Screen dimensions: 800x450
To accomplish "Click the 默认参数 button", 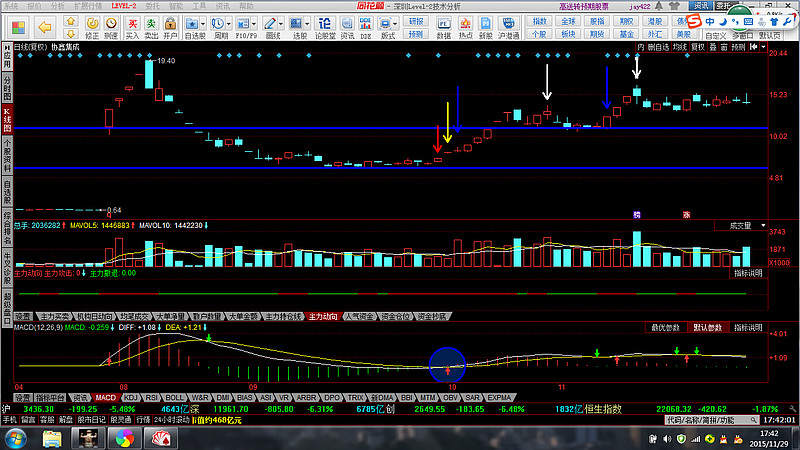I will click(705, 327).
